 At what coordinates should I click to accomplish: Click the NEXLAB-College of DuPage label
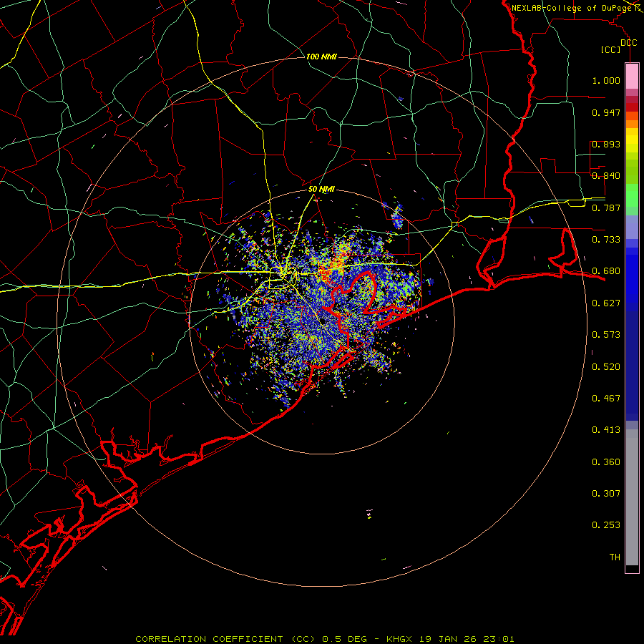coord(572,8)
